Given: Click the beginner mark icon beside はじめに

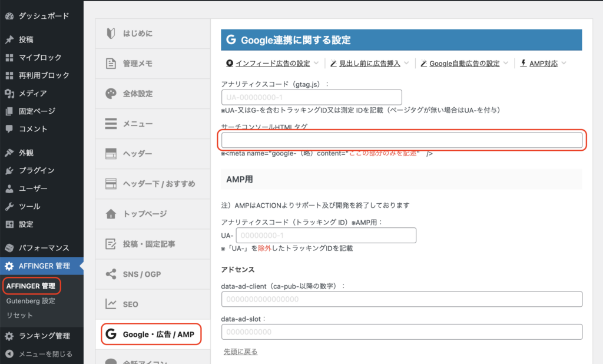Looking at the screenshot, I should click(x=111, y=34).
